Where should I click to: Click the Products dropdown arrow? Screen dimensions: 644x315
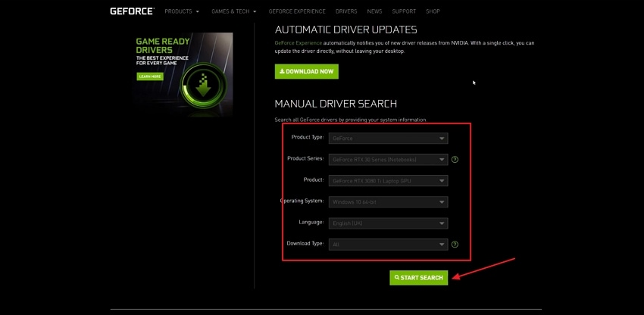(198, 12)
